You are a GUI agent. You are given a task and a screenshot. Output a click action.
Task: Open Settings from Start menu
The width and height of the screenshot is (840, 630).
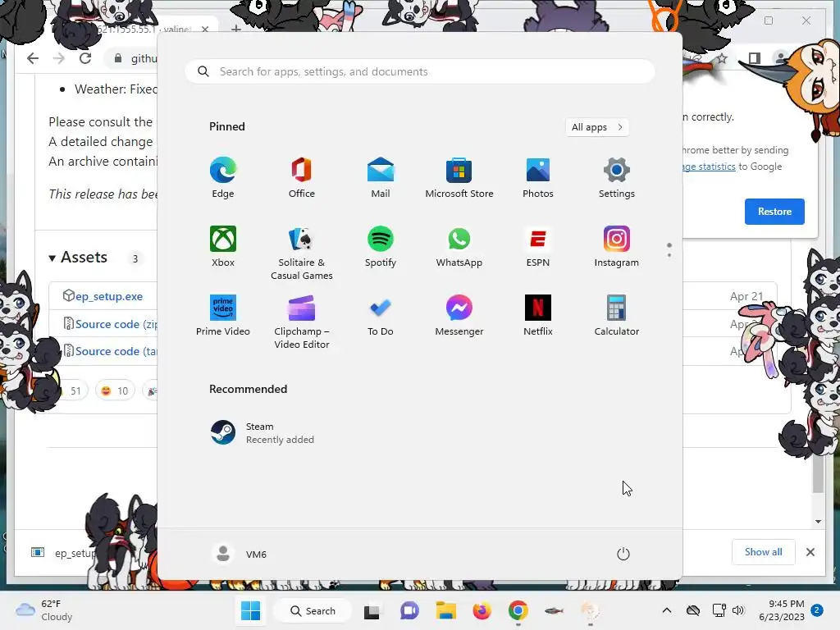617,178
